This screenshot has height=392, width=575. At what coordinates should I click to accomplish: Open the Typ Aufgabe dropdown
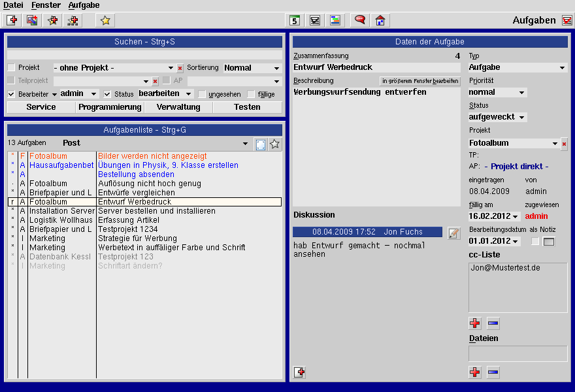click(517, 67)
